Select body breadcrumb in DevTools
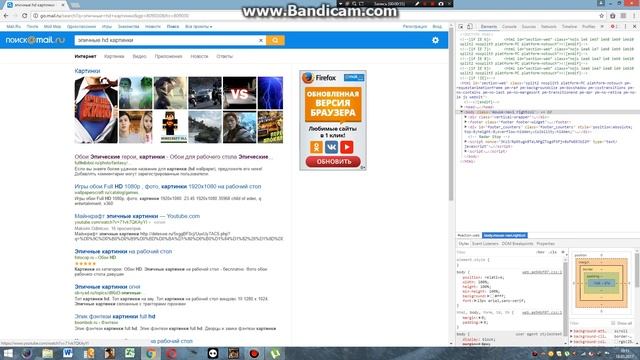The image size is (640, 360). [x=504, y=236]
